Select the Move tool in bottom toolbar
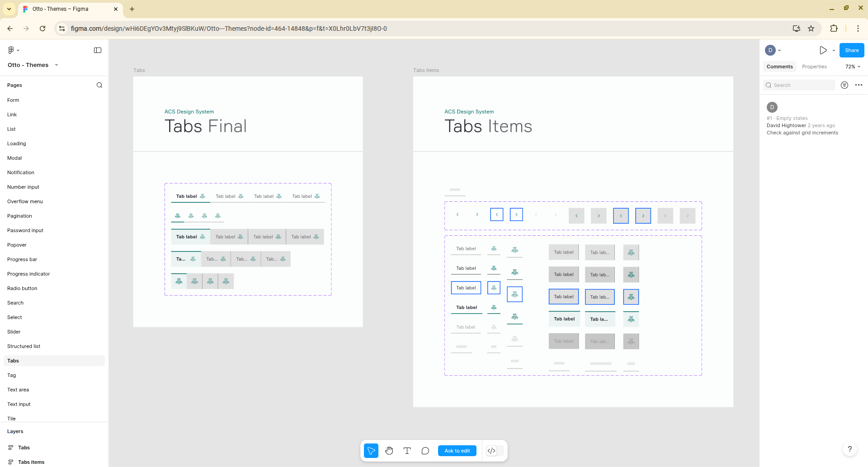 (371, 451)
